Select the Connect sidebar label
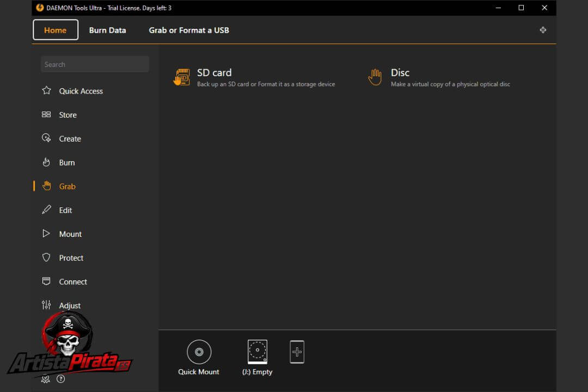This screenshot has width=588, height=392. coord(73,281)
